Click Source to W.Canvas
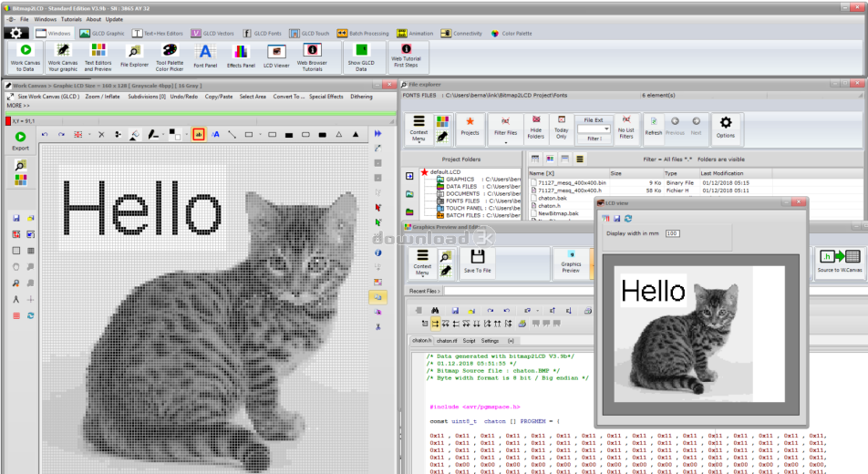The height and width of the screenshot is (474, 868). [840, 262]
